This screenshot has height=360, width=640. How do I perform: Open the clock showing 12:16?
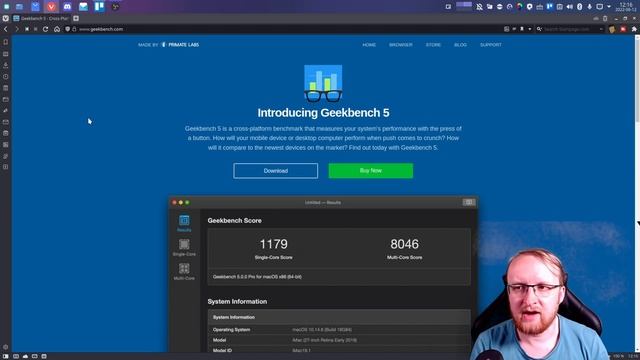pos(626,7)
